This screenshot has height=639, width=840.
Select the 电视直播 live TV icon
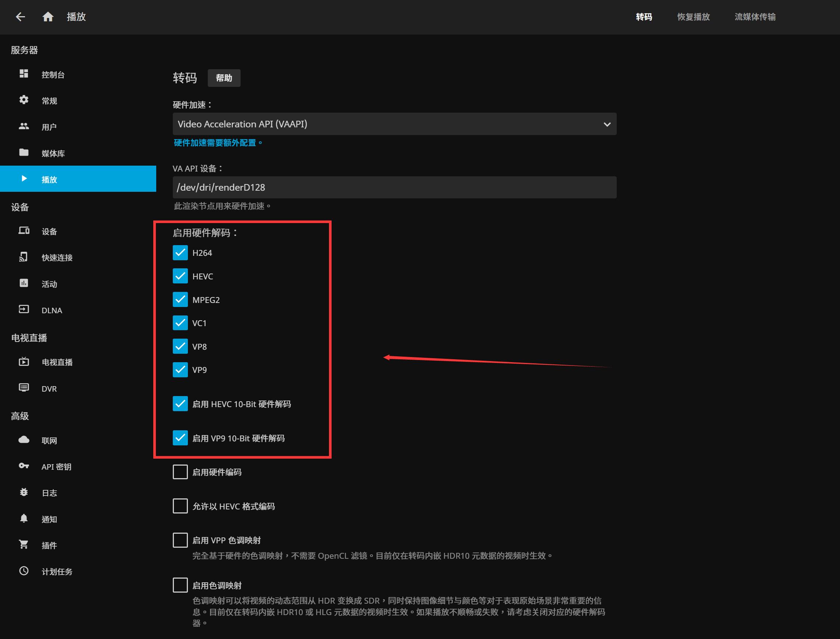pos(24,362)
